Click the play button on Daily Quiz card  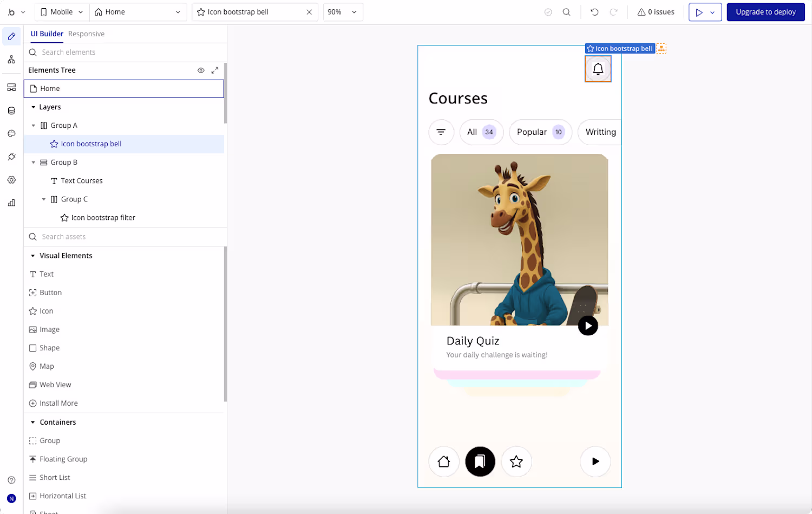click(588, 326)
